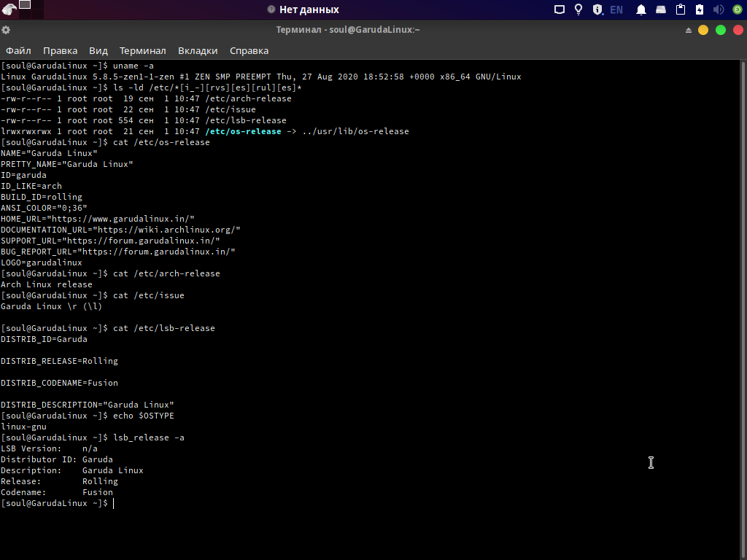This screenshot has height=560, width=747.
Task: Click the "LSB Version: n/a" line
Action: tap(49, 449)
